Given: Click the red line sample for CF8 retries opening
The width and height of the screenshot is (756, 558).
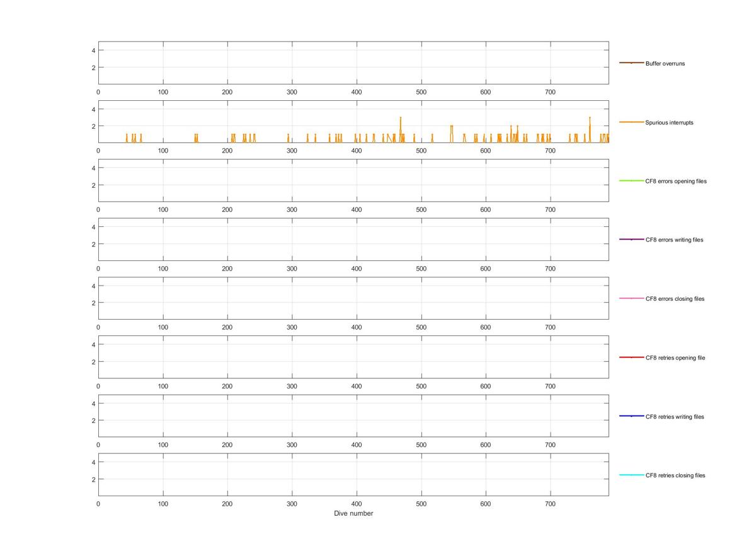Looking at the screenshot, I should (x=631, y=357).
